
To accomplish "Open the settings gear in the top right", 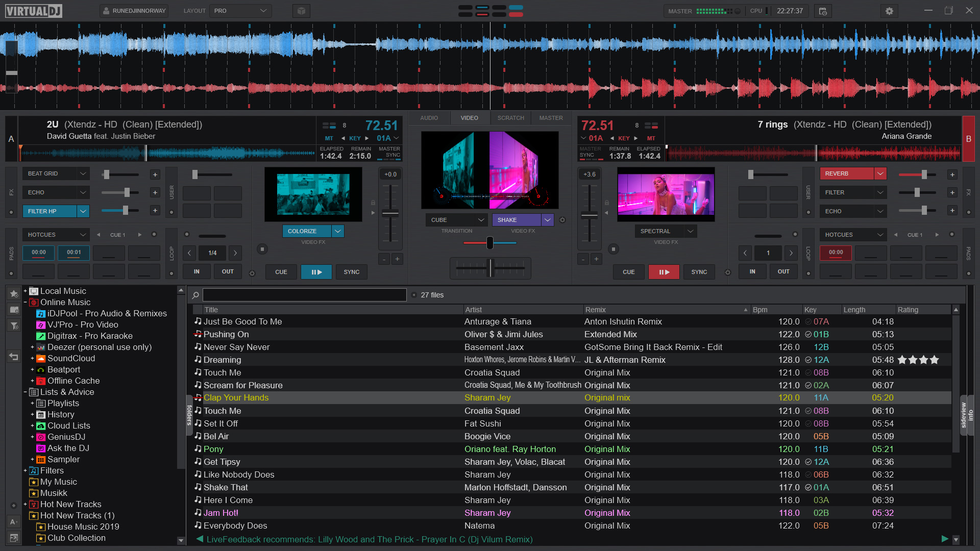I will point(889,11).
